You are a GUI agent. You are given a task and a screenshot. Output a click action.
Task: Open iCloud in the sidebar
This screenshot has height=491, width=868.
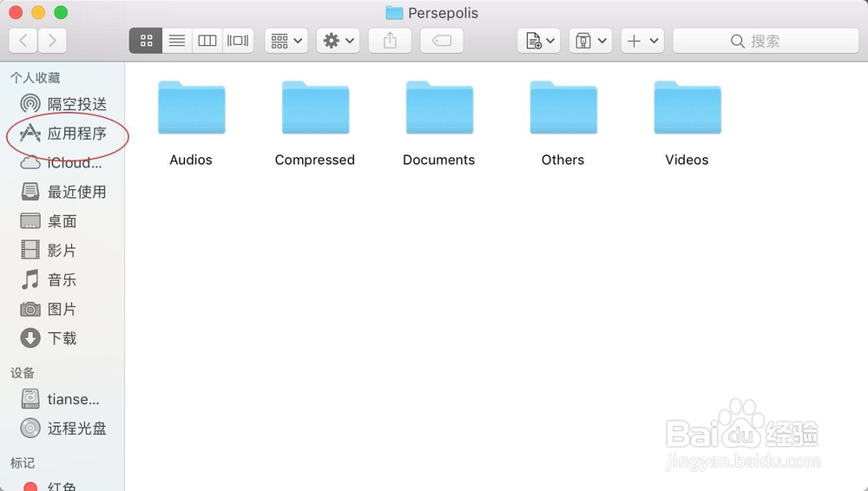(61, 163)
